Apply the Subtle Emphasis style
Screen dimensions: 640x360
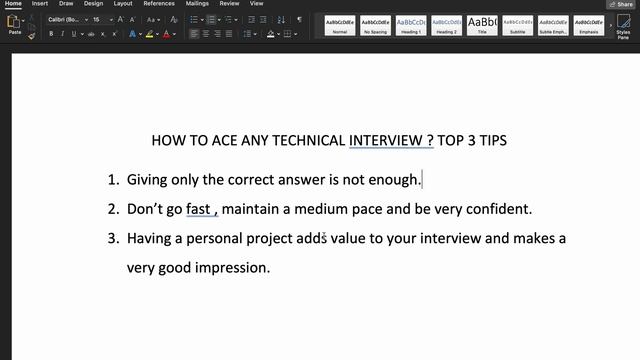[553, 25]
